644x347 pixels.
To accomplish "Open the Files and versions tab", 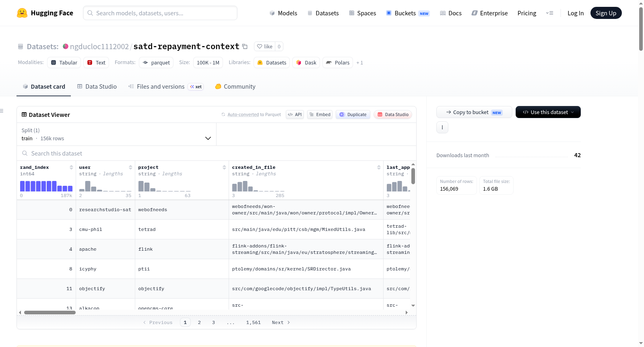I will (166, 87).
